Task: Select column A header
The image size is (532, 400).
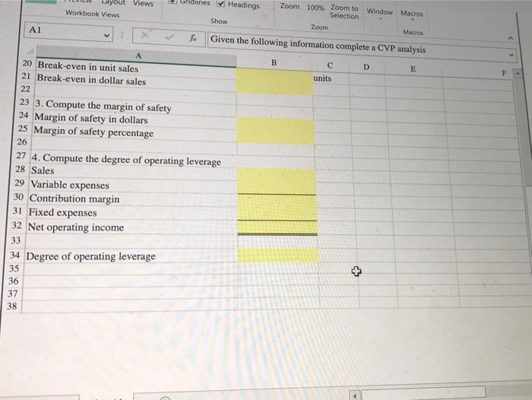Action: [136, 55]
